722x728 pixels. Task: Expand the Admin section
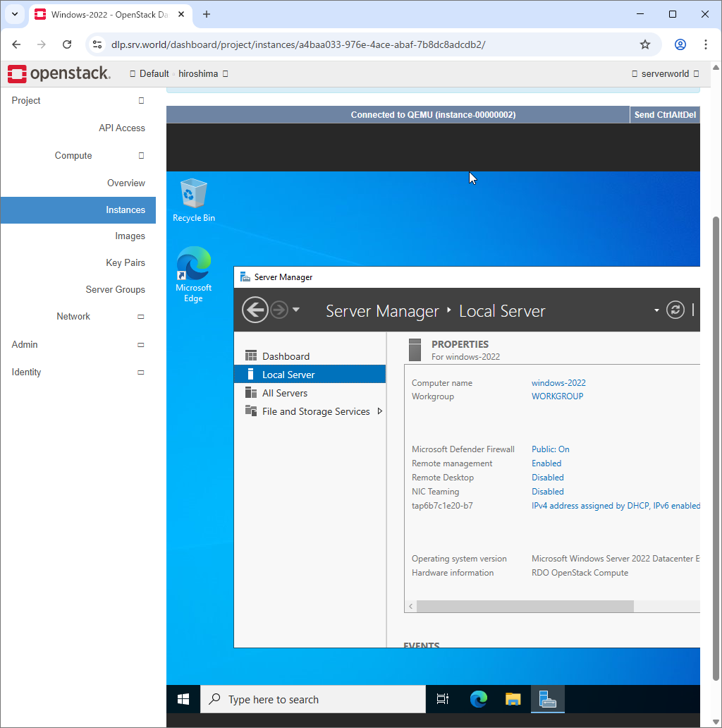78,344
